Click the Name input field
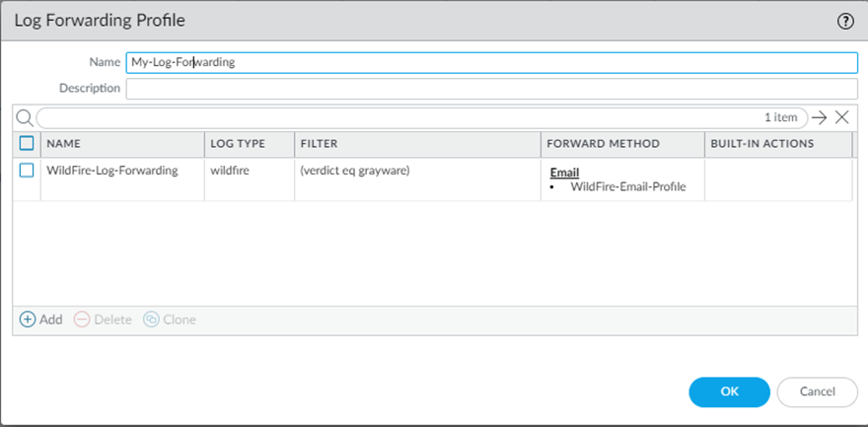Image resolution: width=868 pixels, height=427 pixels. [491, 62]
